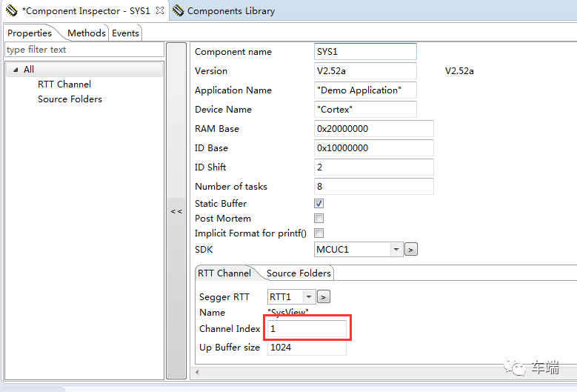The image size is (577, 392).
Task: Select Source Folders in the tree
Action: pyautogui.click(x=70, y=99)
